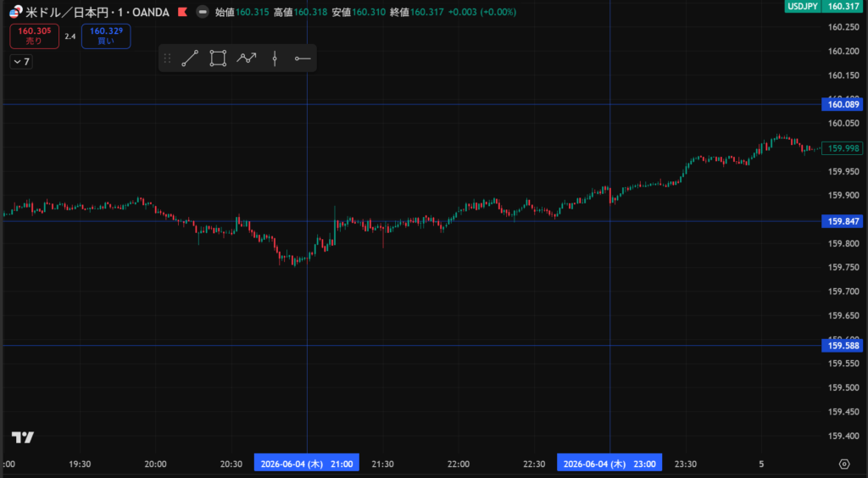Click the red flag icon beside OANDA
This screenshot has height=478, width=868.
pos(183,12)
